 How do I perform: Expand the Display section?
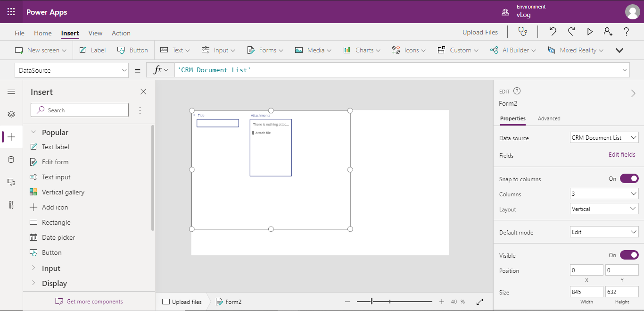(33, 283)
